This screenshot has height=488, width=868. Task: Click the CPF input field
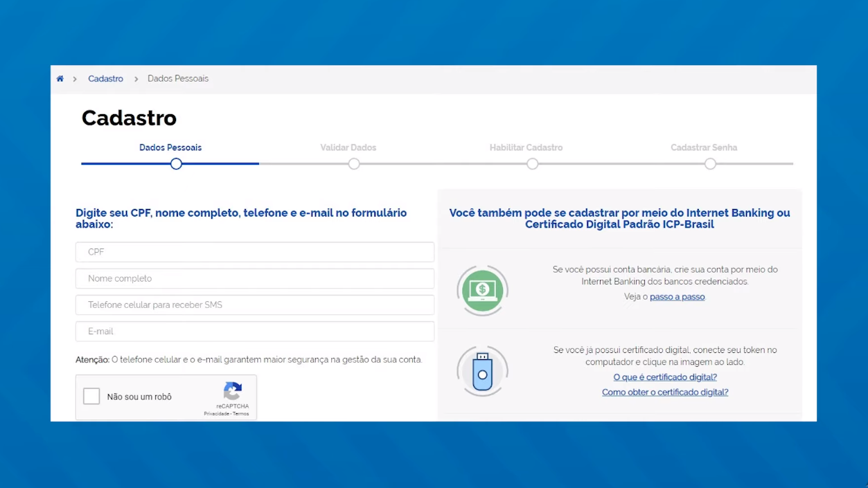pyautogui.click(x=255, y=252)
